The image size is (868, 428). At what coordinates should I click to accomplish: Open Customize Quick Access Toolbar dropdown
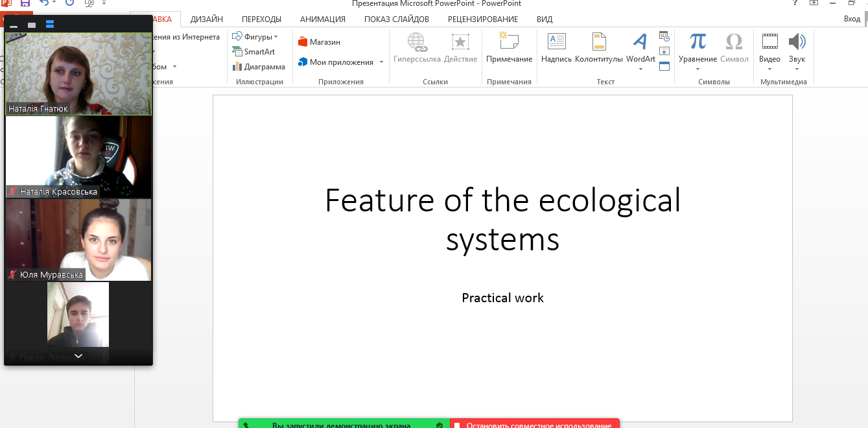[x=104, y=3]
